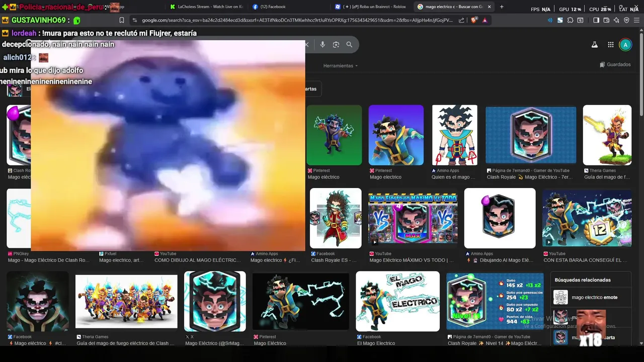The width and height of the screenshot is (644, 362).
Task: Open Mago Eléctrico MÁXIMO VS TODO video
Action: [x=413, y=218]
